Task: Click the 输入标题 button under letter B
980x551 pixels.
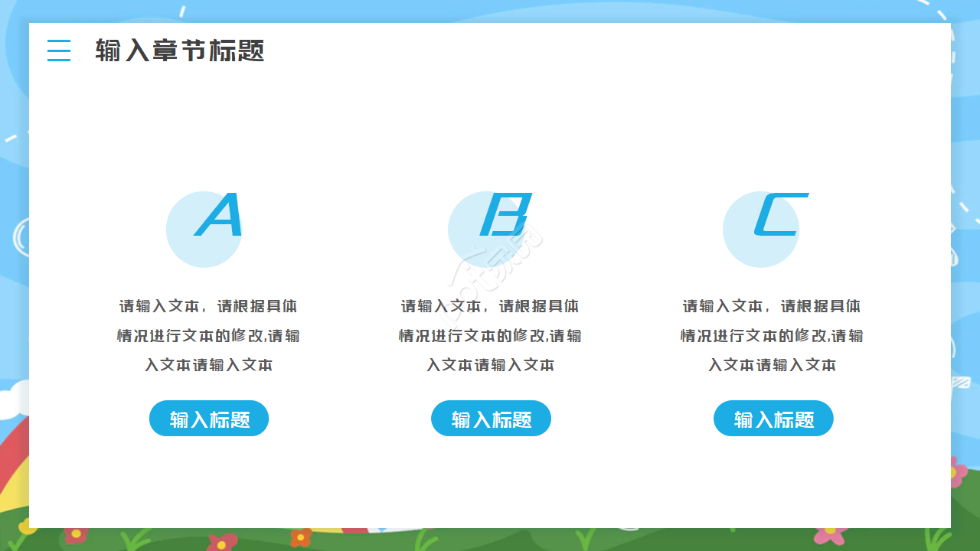Action: tap(491, 419)
